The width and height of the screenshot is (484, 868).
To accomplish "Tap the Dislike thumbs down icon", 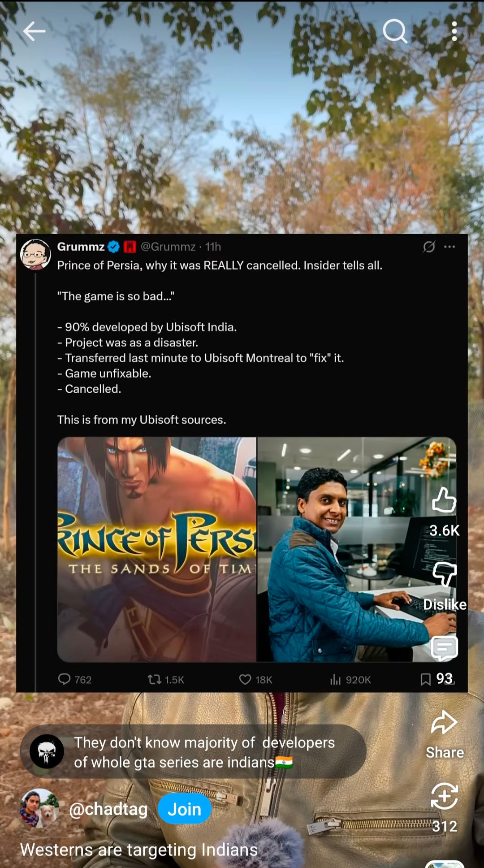I will tap(444, 574).
